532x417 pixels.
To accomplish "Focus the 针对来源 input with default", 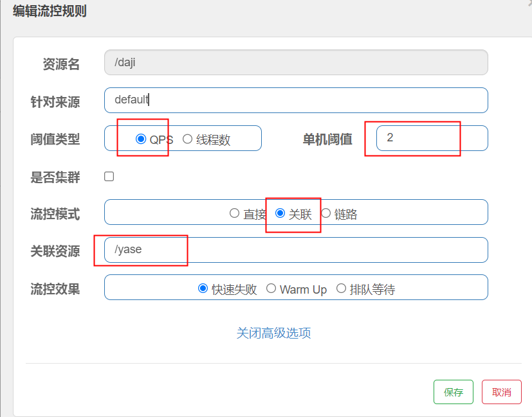I will [x=296, y=100].
